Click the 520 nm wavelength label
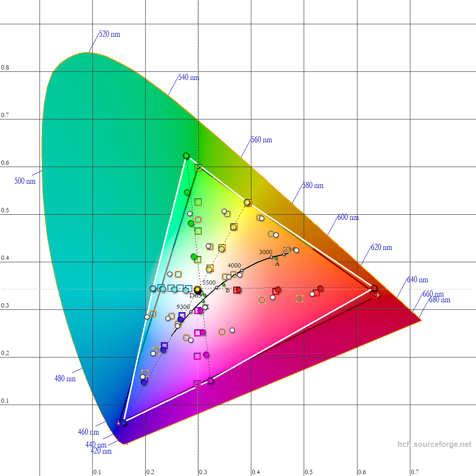 pos(109,34)
